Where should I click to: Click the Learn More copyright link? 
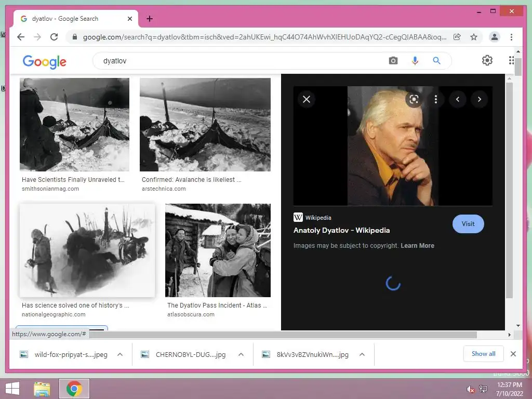tap(417, 246)
